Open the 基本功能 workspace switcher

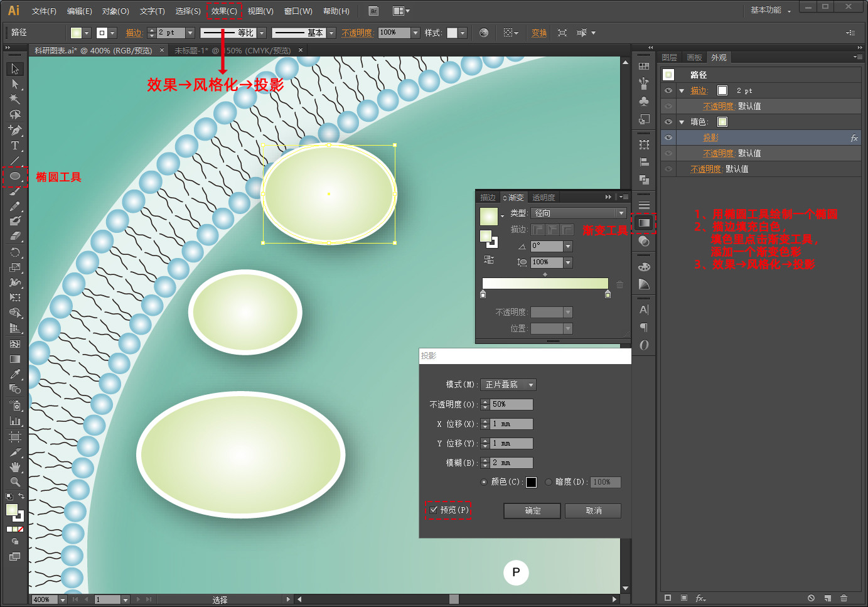tap(771, 10)
